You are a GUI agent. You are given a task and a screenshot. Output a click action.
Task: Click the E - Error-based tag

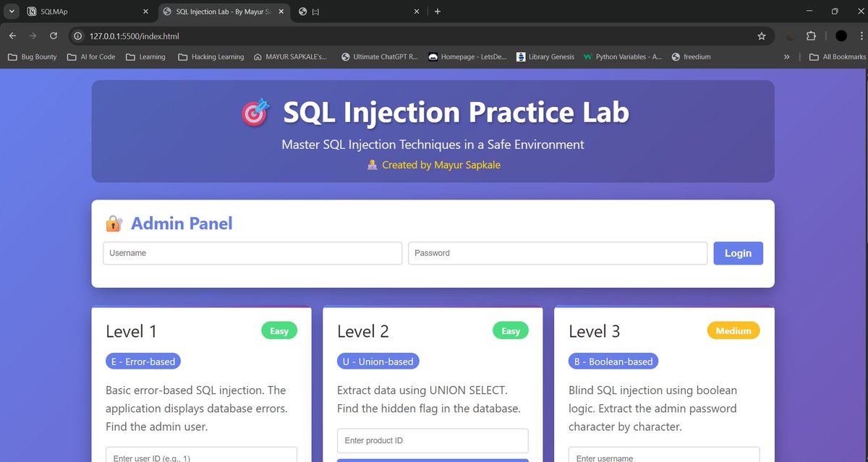click(143, 362)
